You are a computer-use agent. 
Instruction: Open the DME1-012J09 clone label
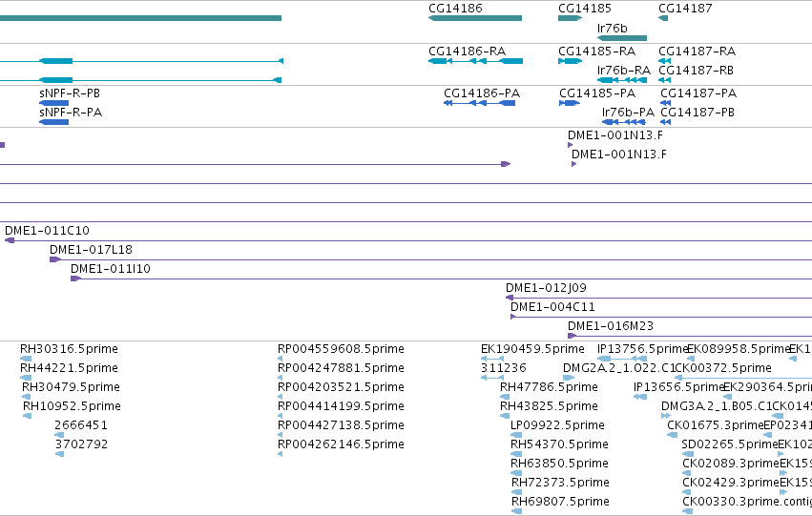click(x=547, y=288)
